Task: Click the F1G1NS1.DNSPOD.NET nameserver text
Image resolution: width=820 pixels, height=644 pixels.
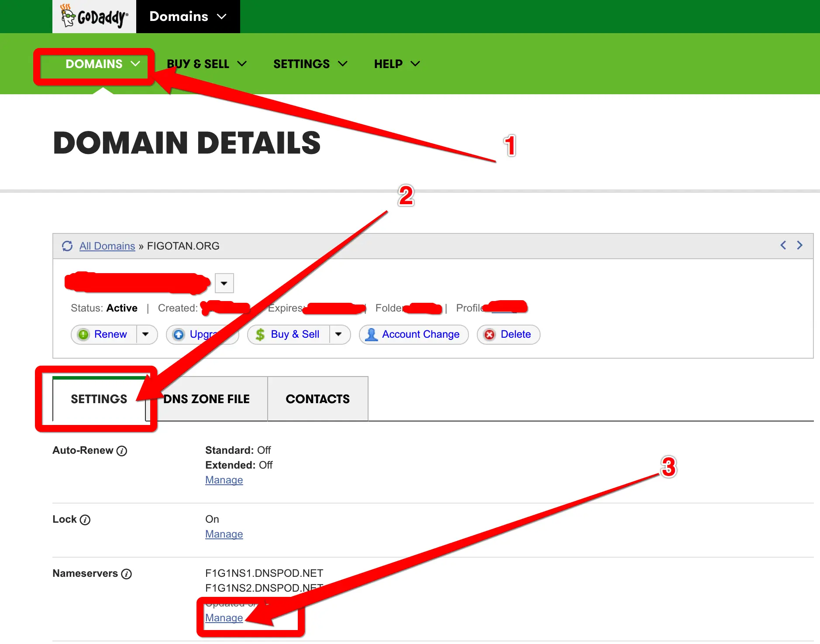Action: click(x=264, y=573)
